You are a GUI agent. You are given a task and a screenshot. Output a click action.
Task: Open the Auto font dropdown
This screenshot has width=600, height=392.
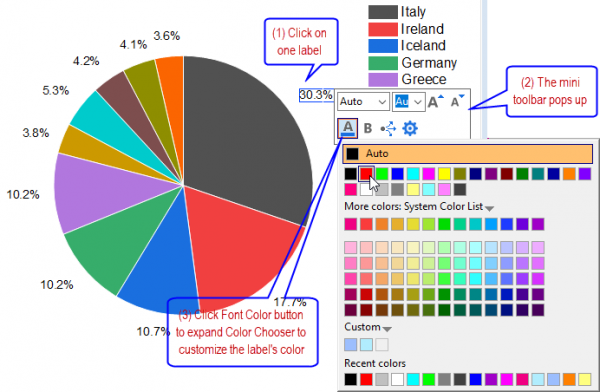coord(363,101)
